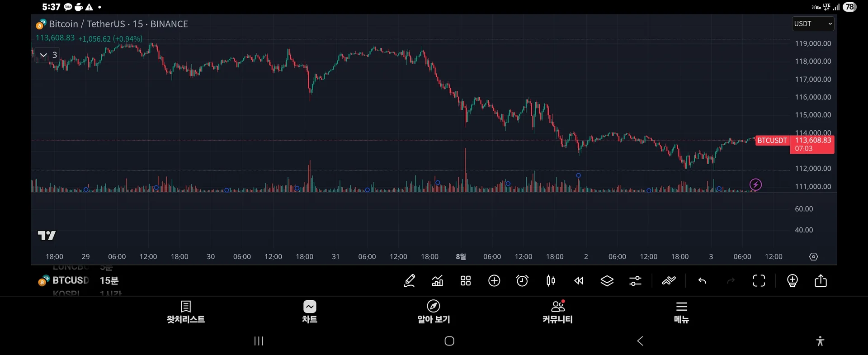Tap the red BTCUSDT price line label
The width and height of the screenshot is (868, 355).
772,141
